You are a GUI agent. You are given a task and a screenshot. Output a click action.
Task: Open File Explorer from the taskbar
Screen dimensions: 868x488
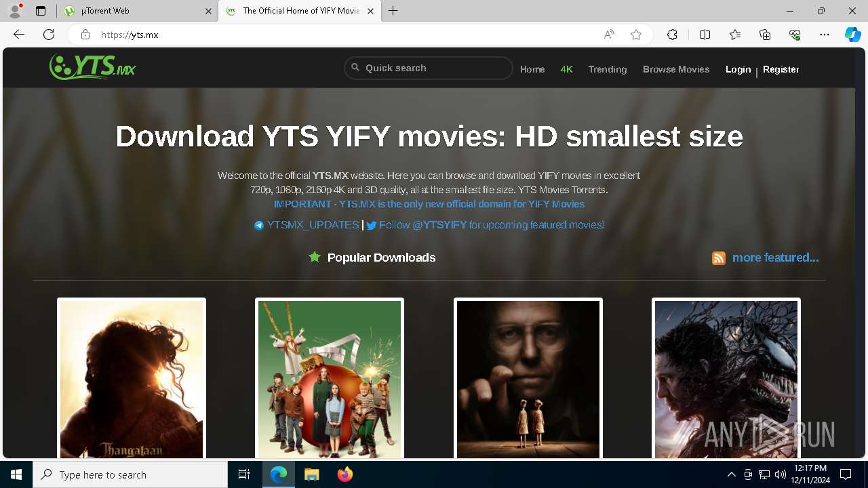click(311, 474)
